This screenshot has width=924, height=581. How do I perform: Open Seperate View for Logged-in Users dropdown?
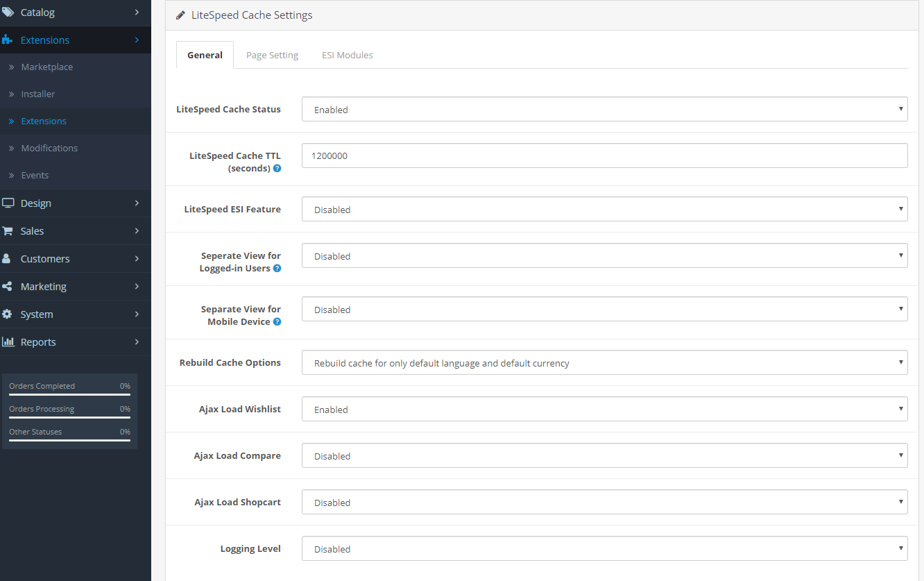tap(604, 255)
